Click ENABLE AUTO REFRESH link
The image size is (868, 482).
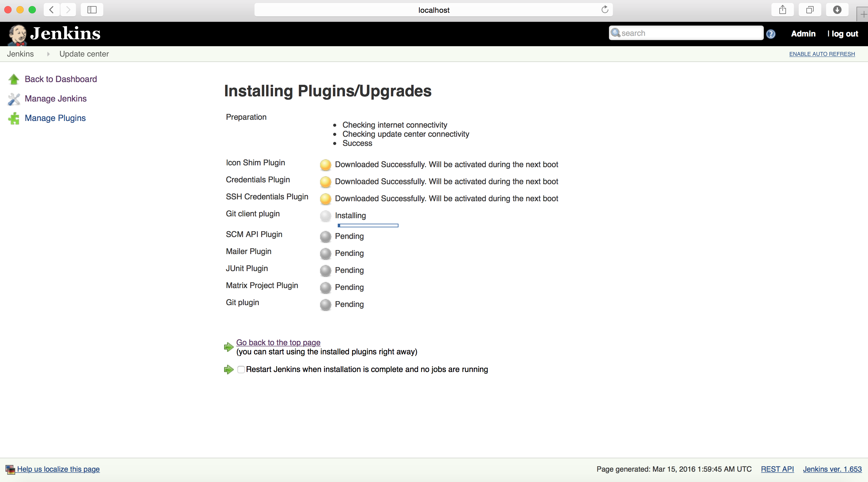click(x=822, y=54)
